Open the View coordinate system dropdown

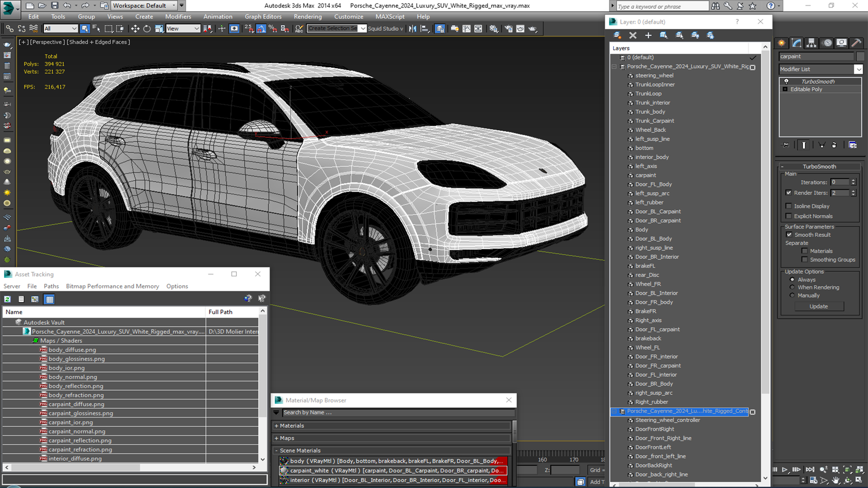tap(183, 28)
